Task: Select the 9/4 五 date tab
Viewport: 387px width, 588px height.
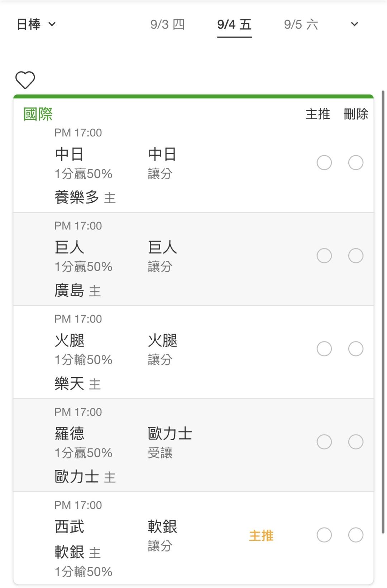Action: pyautogui.click(x=234, y=24)
